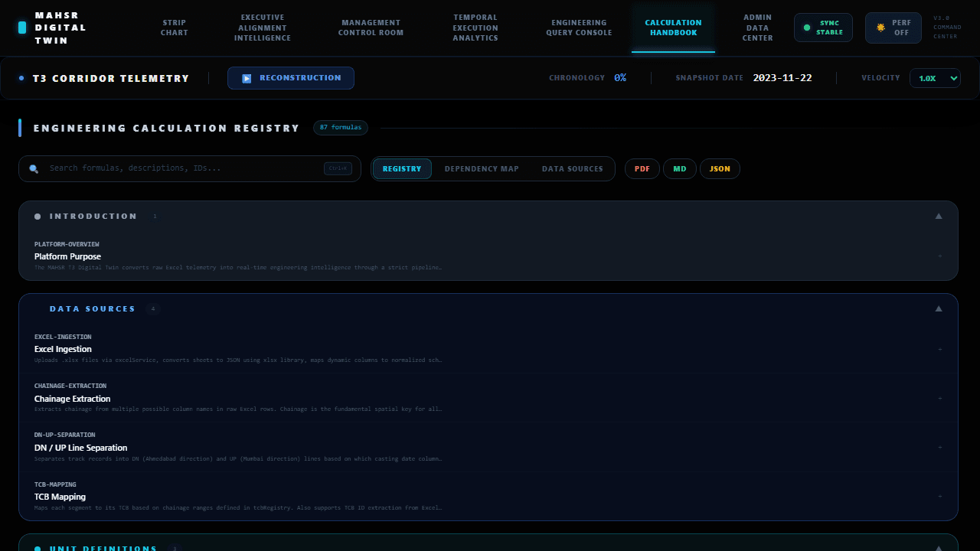Open Admin Data Center tab
Image resolution: width=980 pixels, height=551 pixels.
[x=757, y=28]
